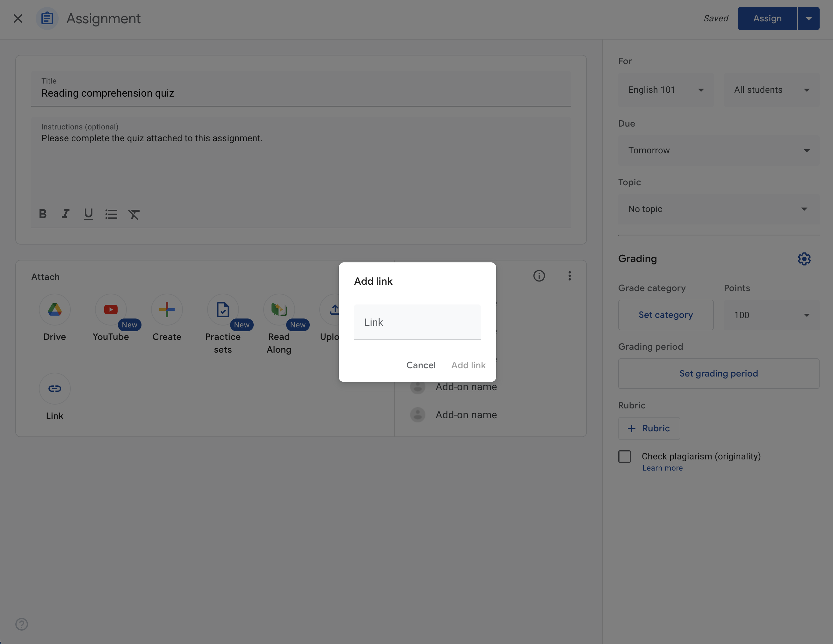Click the Link attach icon

(x=55, y=388)
